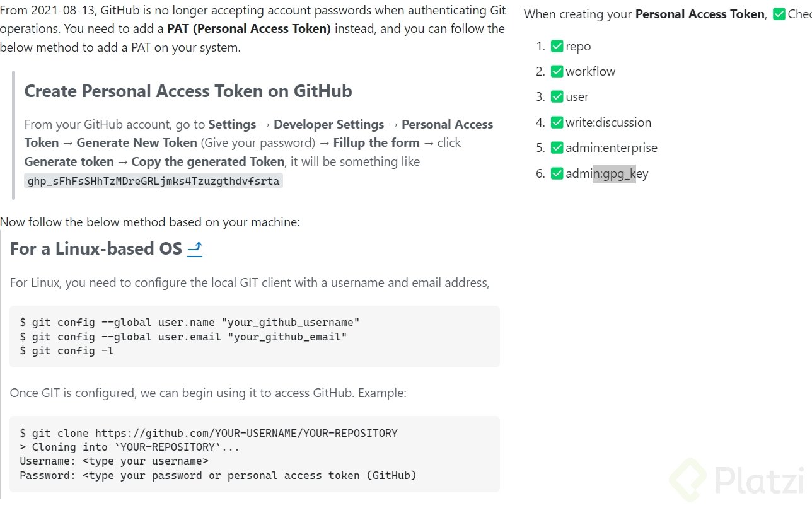The height and width of the screenshot is (508, 812).
Task: Uncheck the workflow scope checkbox
Action: coord(557,71)
